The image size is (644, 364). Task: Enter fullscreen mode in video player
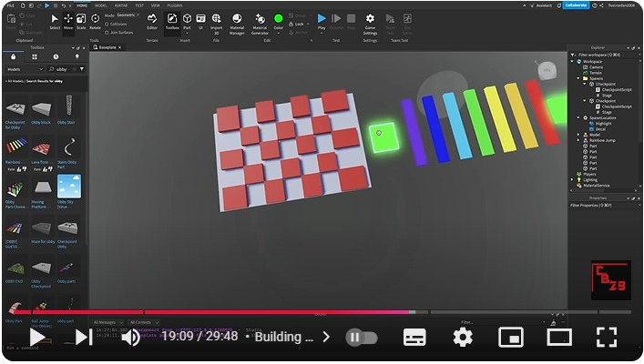pyautogui.click(x=607, y=338)
